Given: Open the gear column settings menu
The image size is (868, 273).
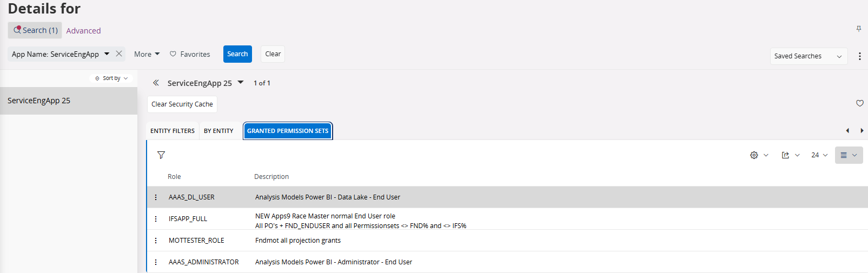Looking at the screenshot, I should pos(759,155).
